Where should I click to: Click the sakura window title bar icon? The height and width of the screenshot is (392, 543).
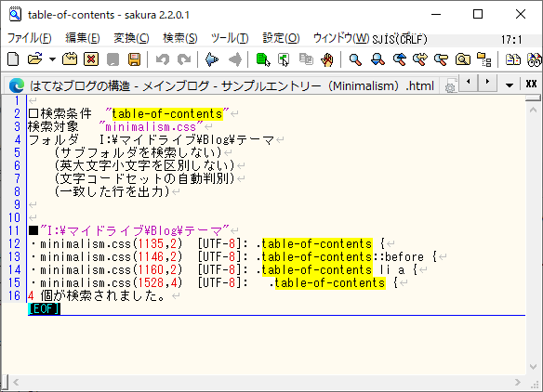click(15, 15)
